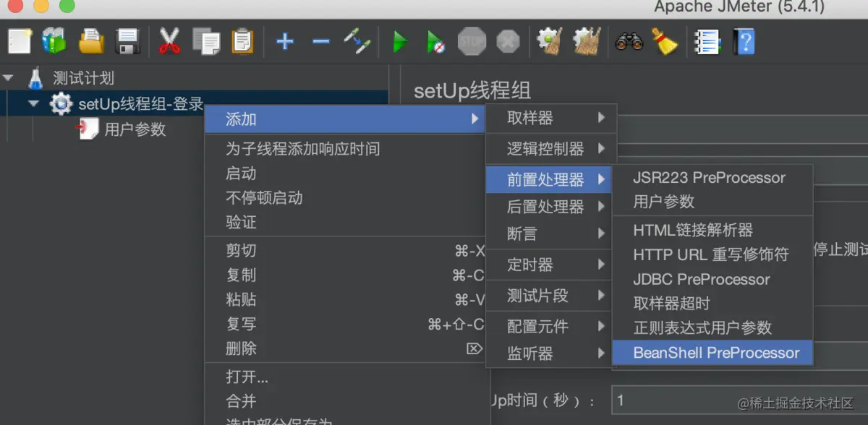This screenshot has width=868, height=425.
Task: Select setUp线程组-登录 tree item
Action: tap(141, 103)
